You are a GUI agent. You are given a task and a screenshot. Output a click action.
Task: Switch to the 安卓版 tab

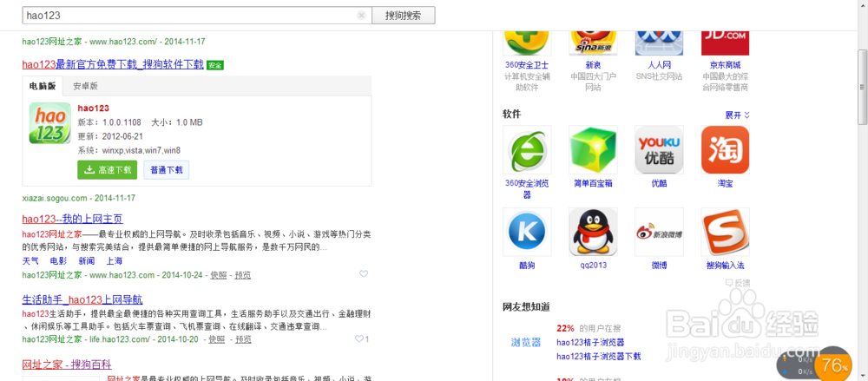click(x=85, y=86)
